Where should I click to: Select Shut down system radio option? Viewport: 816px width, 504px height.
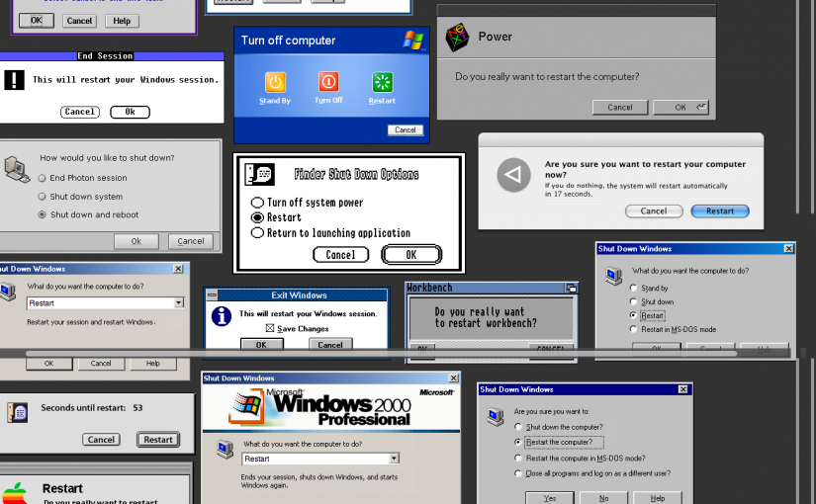point(43,197)
